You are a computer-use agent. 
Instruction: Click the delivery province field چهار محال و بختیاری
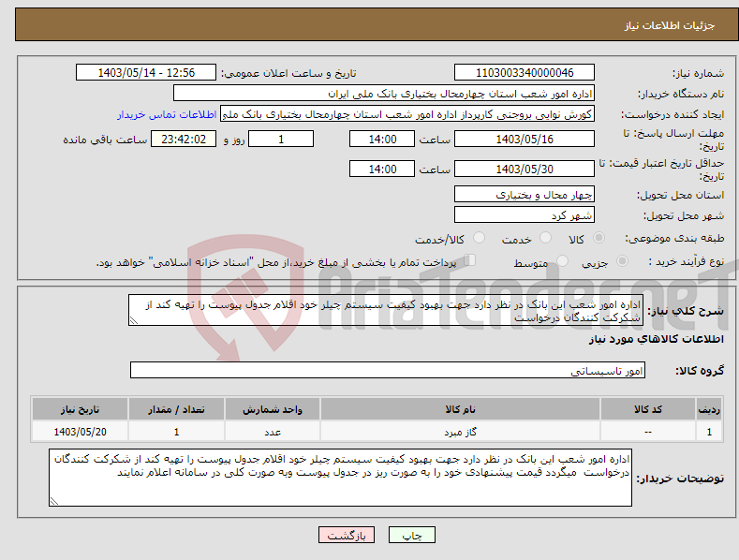(525, 194)
